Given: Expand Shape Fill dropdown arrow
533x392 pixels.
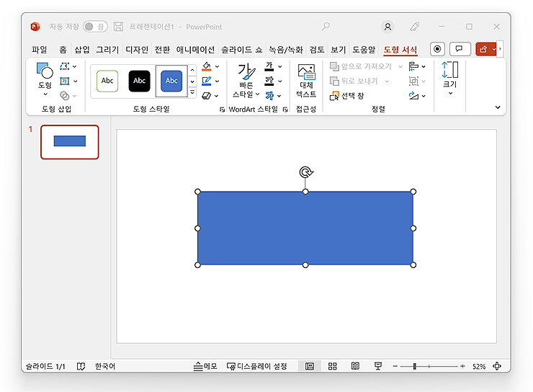Looking at the screenshot, I should 217,66.
